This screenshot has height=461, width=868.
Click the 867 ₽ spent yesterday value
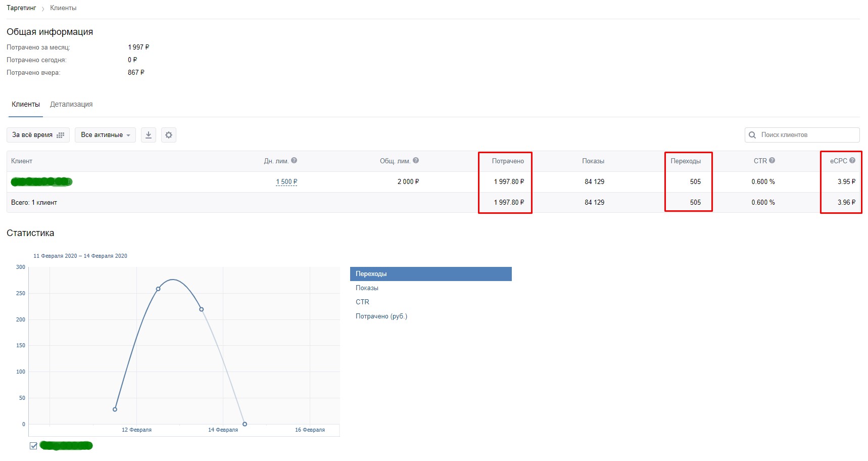click(136, 73)
